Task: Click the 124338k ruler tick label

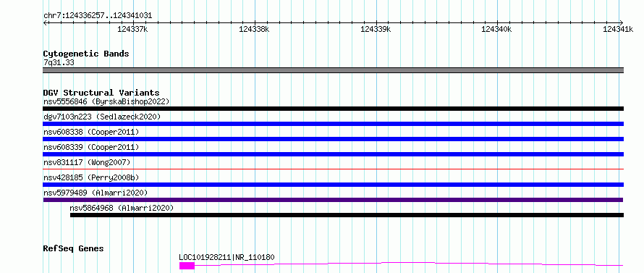Action: point(254,29)
